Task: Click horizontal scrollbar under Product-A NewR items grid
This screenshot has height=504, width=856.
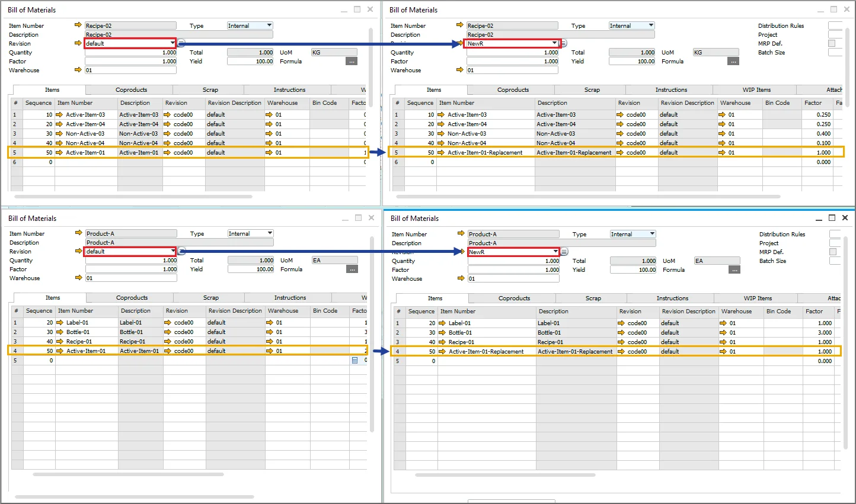Action: point(505,475)
